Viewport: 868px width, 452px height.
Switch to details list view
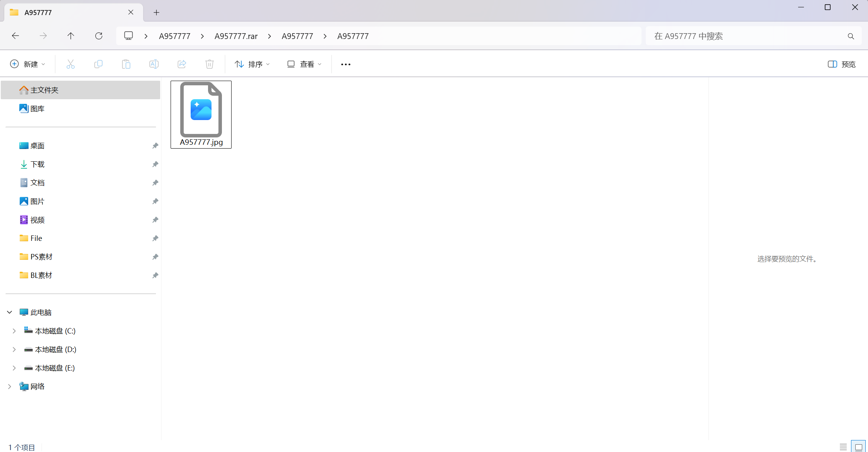843,447
